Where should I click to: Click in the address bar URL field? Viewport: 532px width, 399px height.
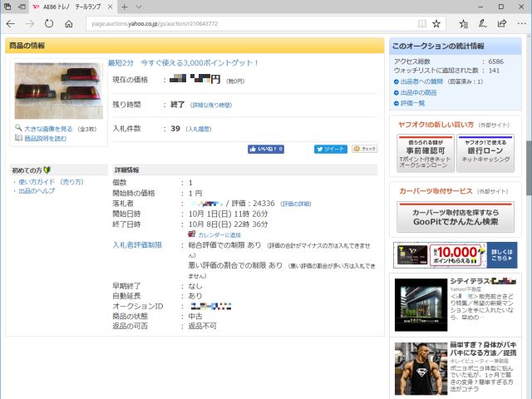[x=249, y=23]
